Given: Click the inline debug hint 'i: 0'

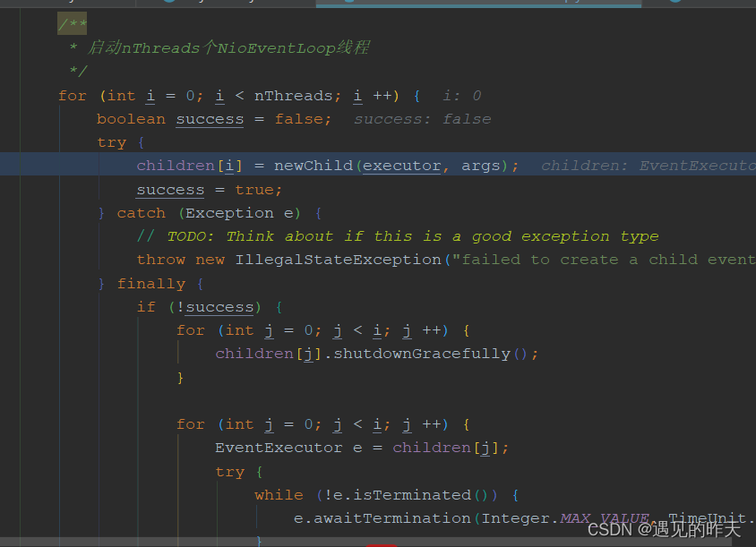Looking at the screenshot, I should [x=461, y=96].
